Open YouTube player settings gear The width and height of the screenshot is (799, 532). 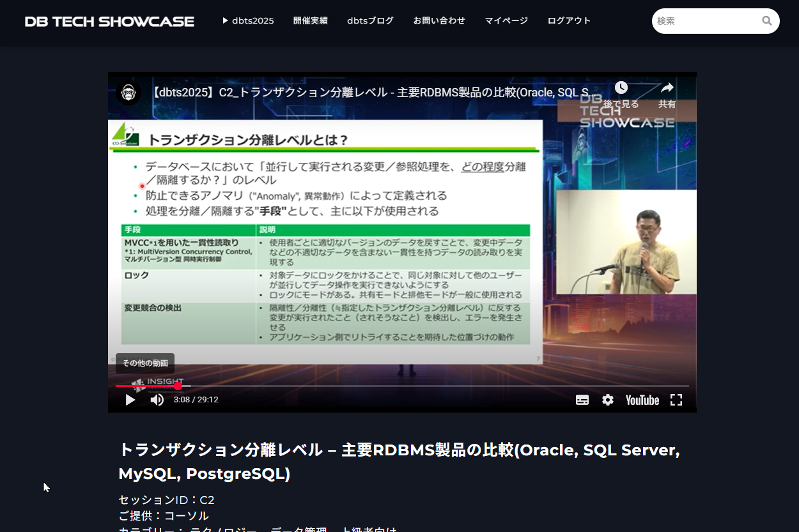click(608, 400)
